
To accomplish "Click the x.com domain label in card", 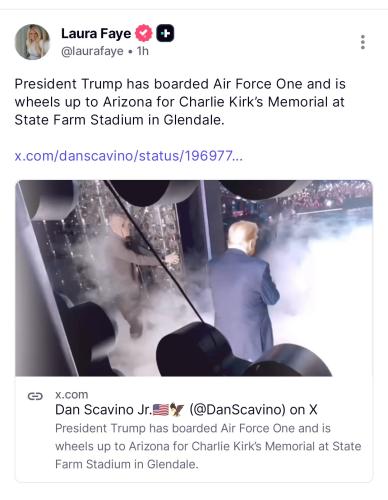I will 72,394.
